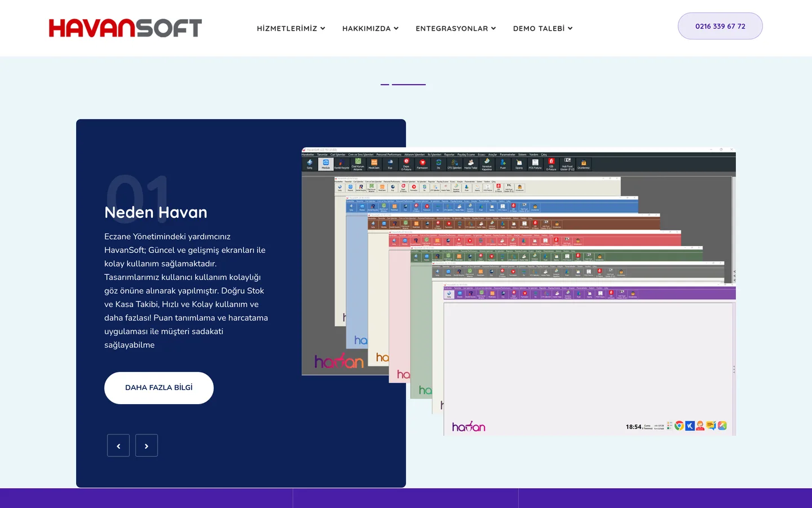Screen dimensions: 812x508
Task: Click the Neden Havan heading
Action: coord(156,212)
